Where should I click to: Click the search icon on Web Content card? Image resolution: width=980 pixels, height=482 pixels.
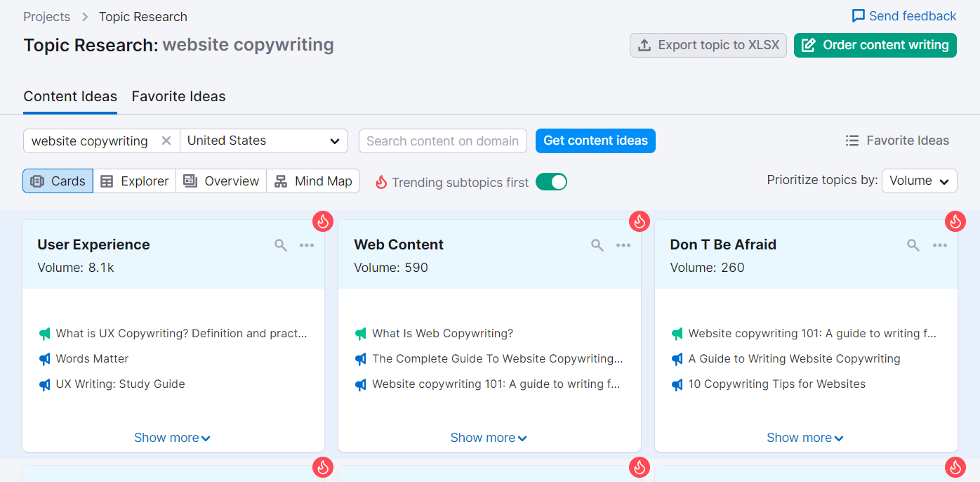click(597, 245)
